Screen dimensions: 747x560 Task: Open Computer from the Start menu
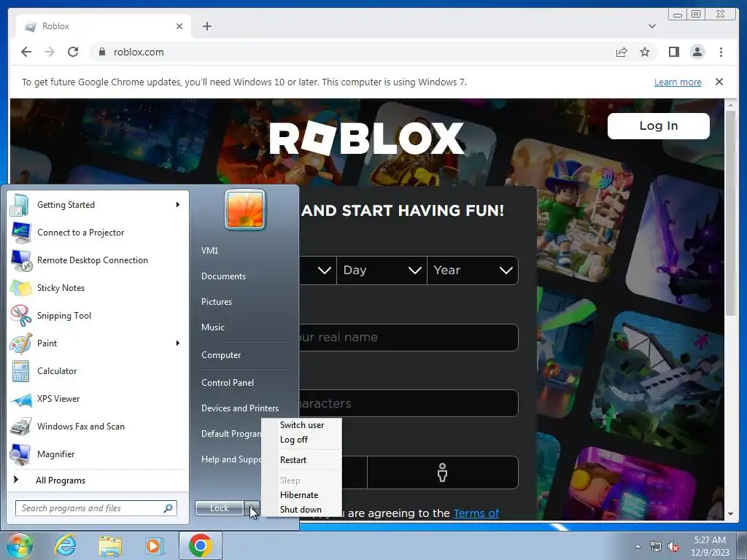click(x=221, y=355)
